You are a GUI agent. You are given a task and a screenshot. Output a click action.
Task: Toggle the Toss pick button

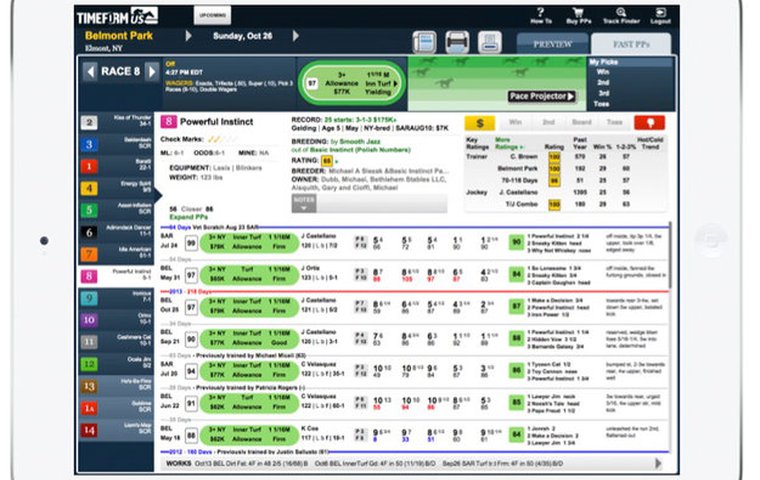pos(615,123)
